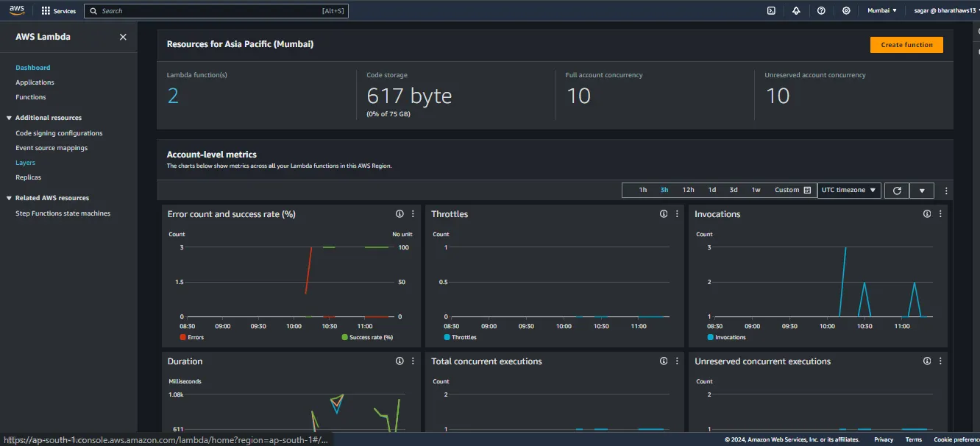Refresh the account-level metrics
Viewport: 980px width, 446px height.
click(x=897, y=191)
